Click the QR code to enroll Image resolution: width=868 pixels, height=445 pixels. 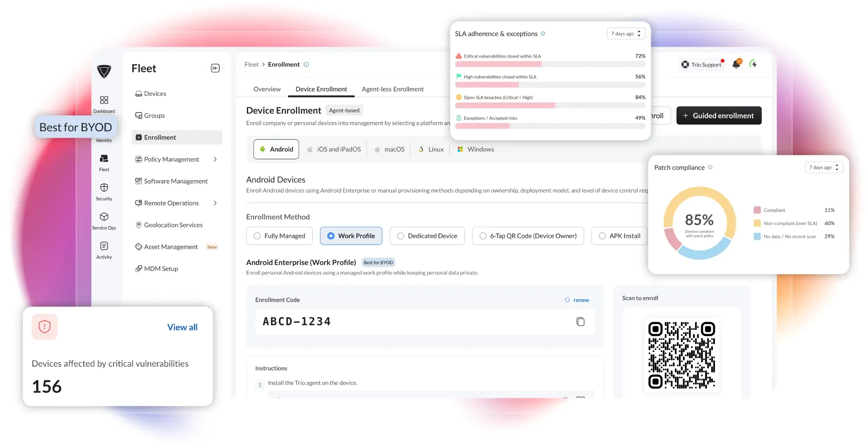pyautogui.click(x=681, y=355)
